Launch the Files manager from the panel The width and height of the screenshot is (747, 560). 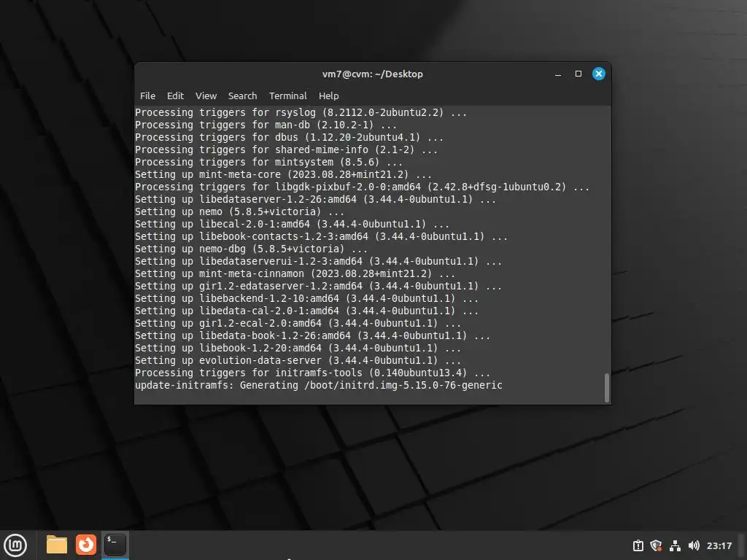pyautogui.click(x=57, y=545)
